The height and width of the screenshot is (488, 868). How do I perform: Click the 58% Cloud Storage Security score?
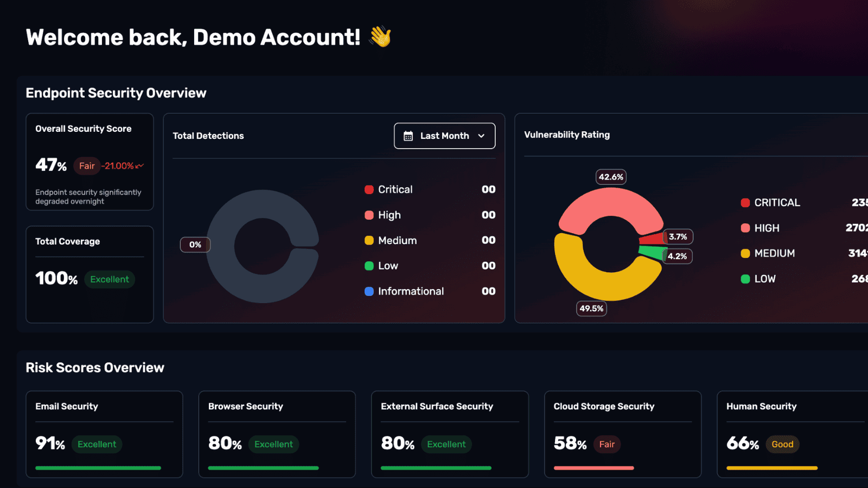(x=570, y=444)
